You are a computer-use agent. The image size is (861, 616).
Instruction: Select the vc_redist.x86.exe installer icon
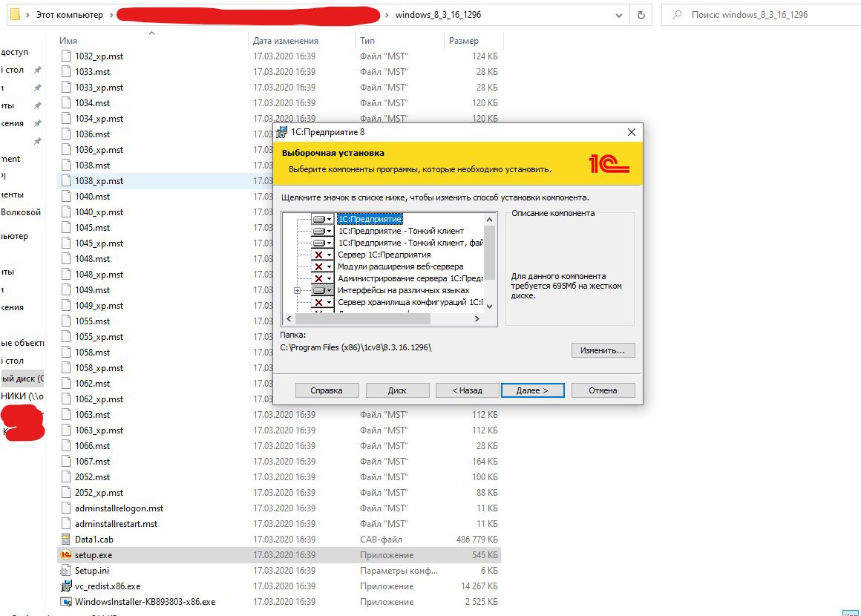[66, 586]
